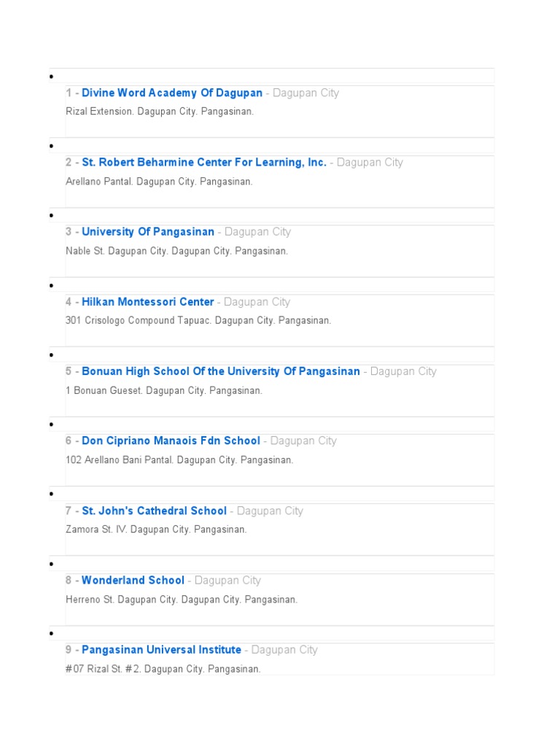Click the 301 Crisologo Compound Tapuac address
The image size is (560, 747).
click(198, 321)
